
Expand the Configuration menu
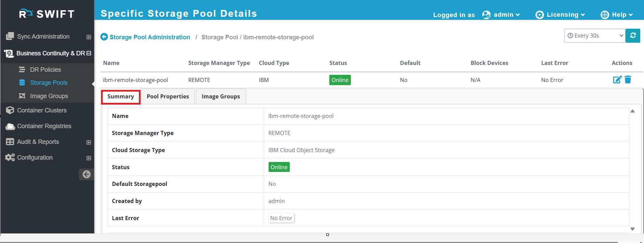click(89, 158)
